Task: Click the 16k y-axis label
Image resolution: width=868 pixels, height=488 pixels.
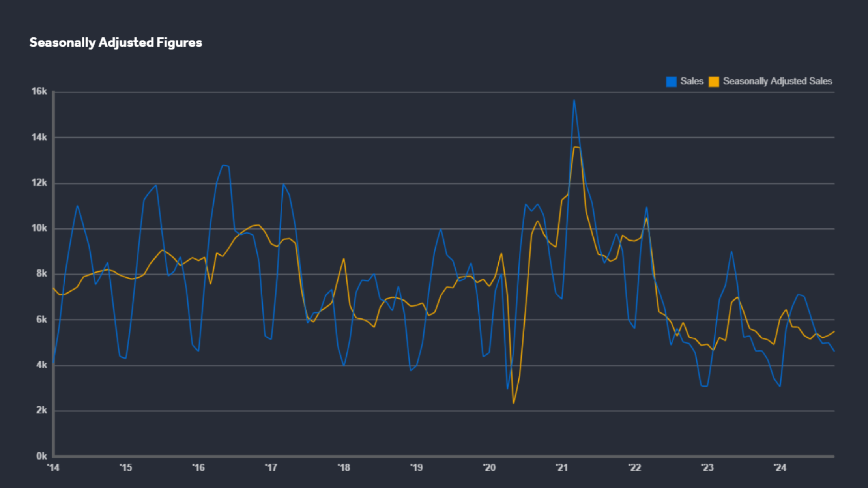Action: [39, 92]
